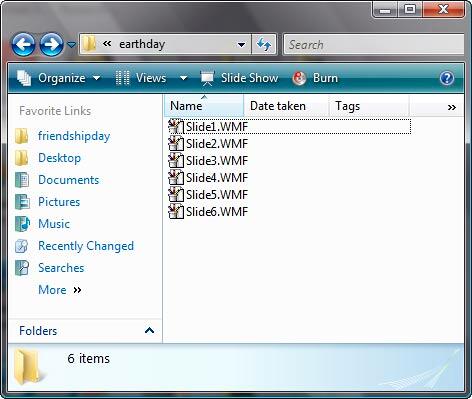Viewport: 472px width, 399px height.
Task: Select file Slide4.WMF
Action: pyautogui.click(x=217, y=178)
